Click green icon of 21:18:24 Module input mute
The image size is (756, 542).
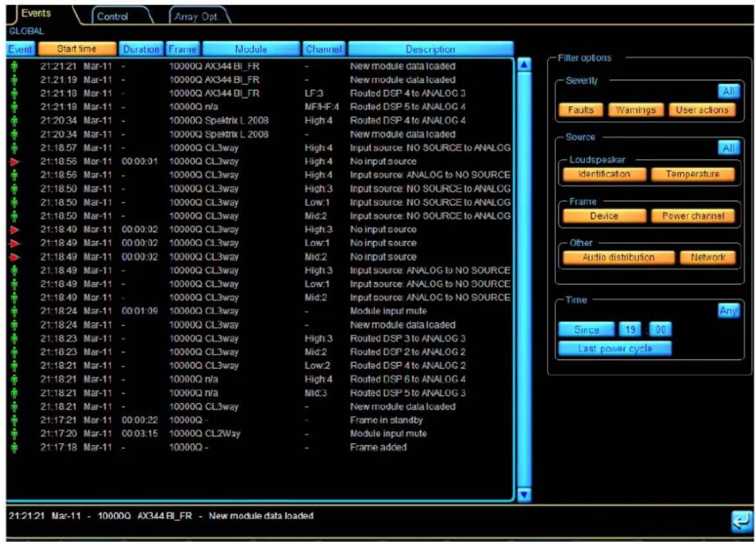click(x=14, y=311)
